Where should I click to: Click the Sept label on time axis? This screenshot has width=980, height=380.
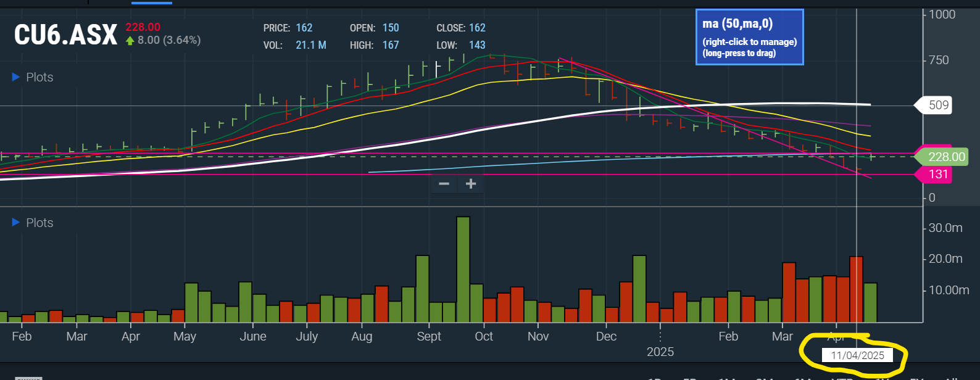coord(429,336)
